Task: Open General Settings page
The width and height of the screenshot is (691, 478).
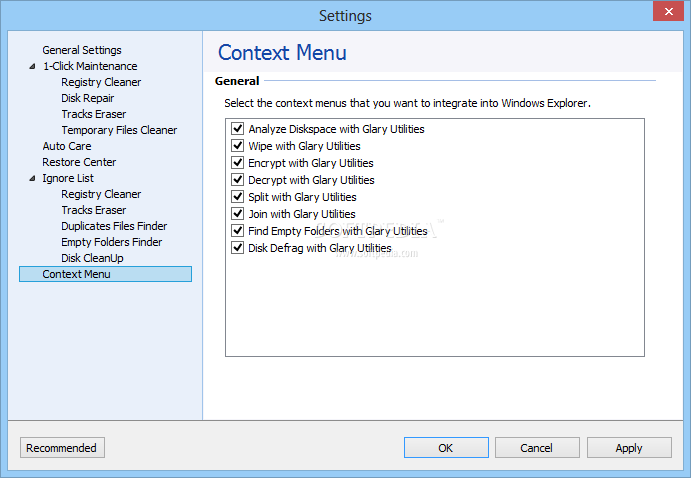Action: click(x=82, y=50)
